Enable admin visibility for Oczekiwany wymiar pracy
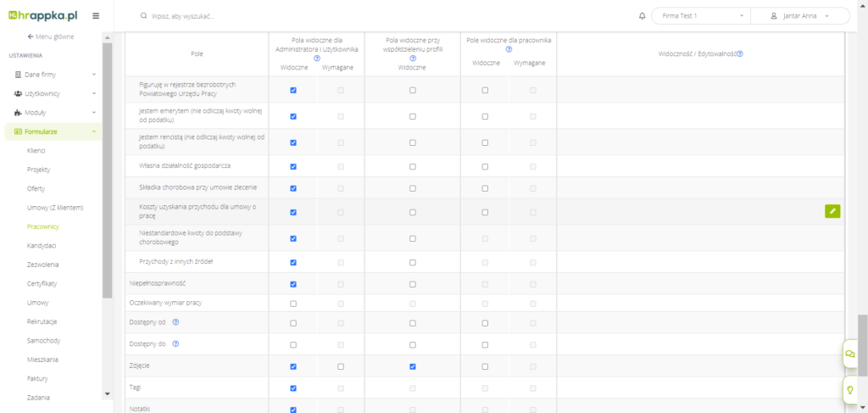The height and width of the screenshot is (413, 868). (293, 303)
